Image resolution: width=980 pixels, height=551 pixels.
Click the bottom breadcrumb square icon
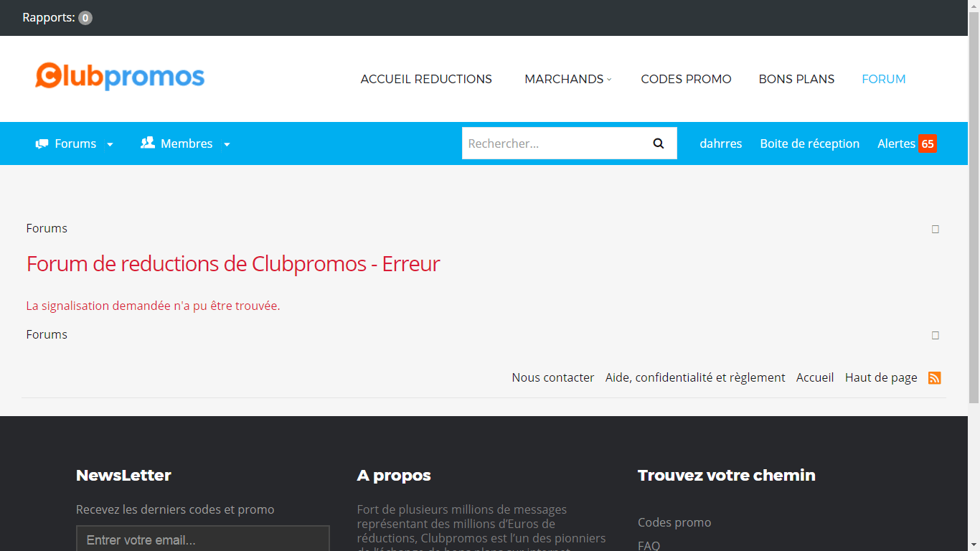coord(935,335)
